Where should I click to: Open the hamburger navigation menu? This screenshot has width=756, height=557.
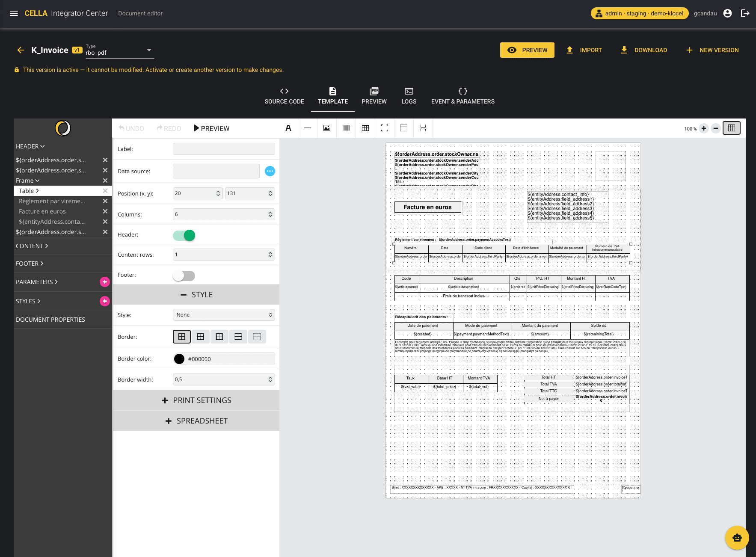click(14, 13)
